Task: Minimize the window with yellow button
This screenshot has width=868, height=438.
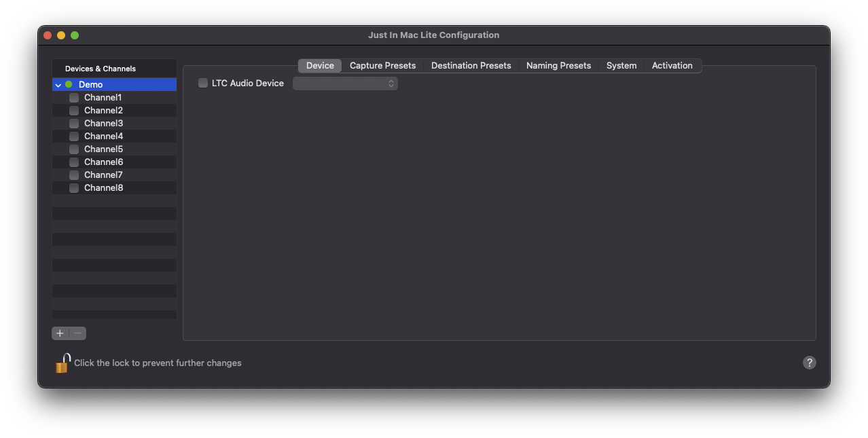Action: (61, 35)
